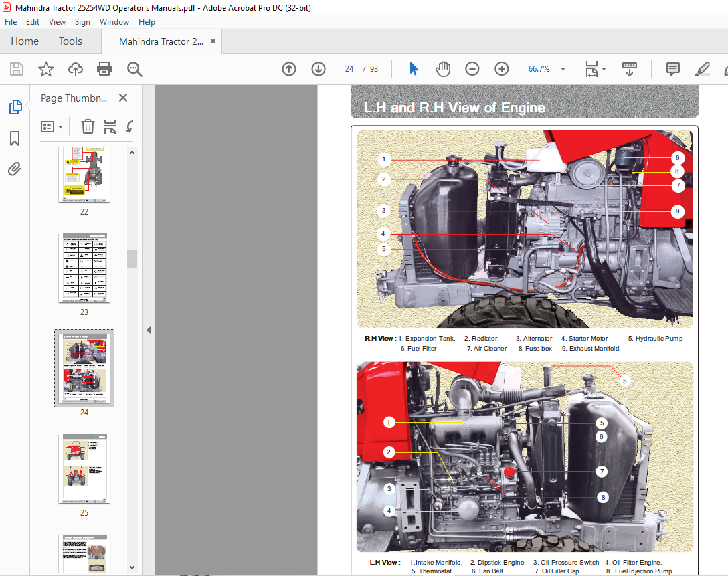Zoom out with minus icon
The image size is (728, 576).
click(x=472, y=69)
